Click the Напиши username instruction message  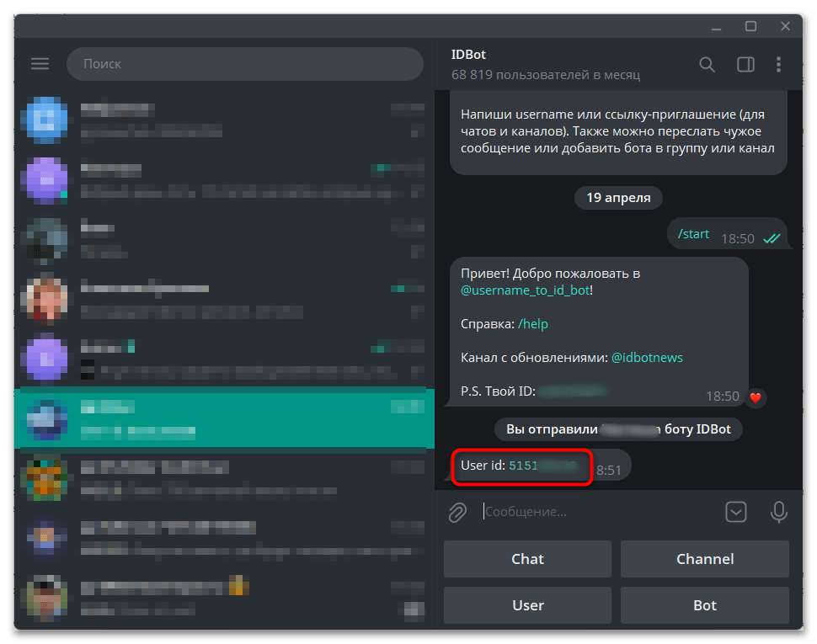(x=618, y=131)
